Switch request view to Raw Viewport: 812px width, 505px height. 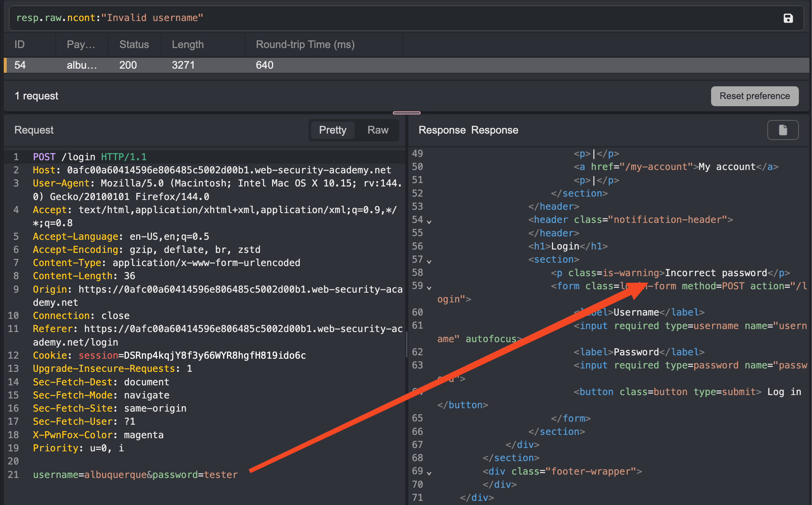click(377, 130)
